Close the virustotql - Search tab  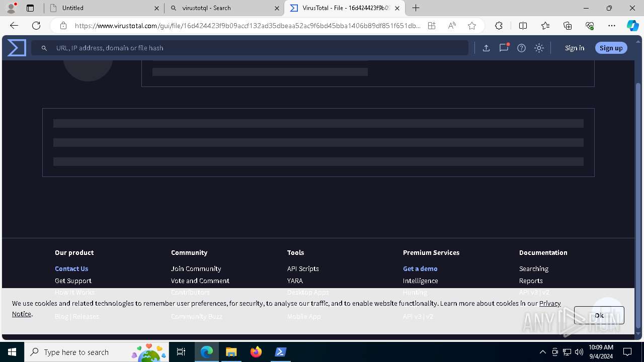(x=277, y=8)
